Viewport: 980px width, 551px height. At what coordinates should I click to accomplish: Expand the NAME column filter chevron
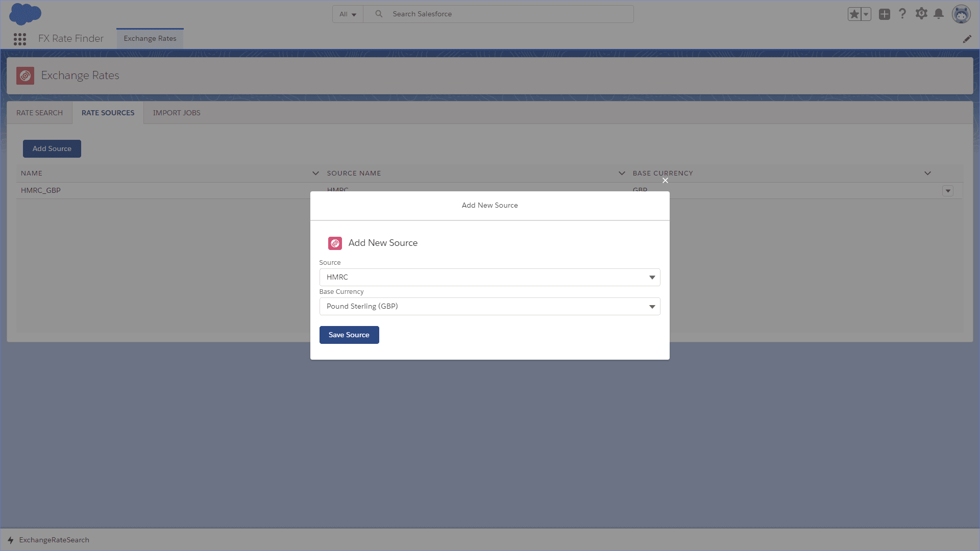click(x=315, y=173)
